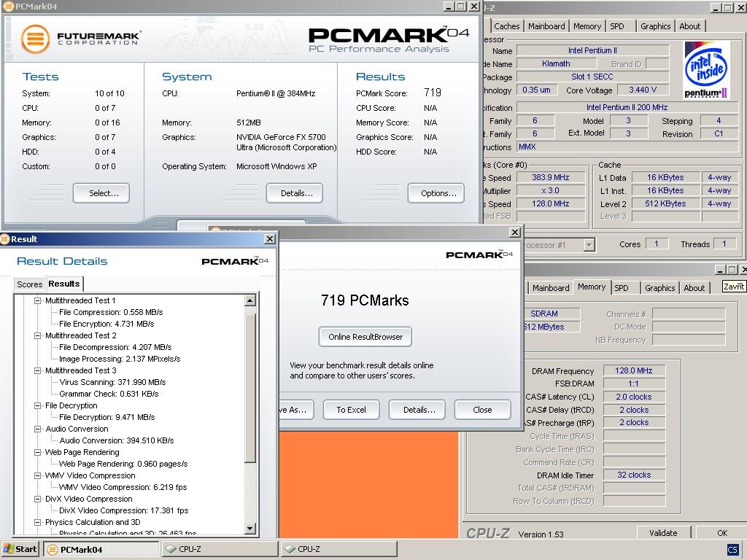The image size is (747, 560).
Task: Select DivX Video Compression: 17.381 fps row
Action: [x=123, y=510]
